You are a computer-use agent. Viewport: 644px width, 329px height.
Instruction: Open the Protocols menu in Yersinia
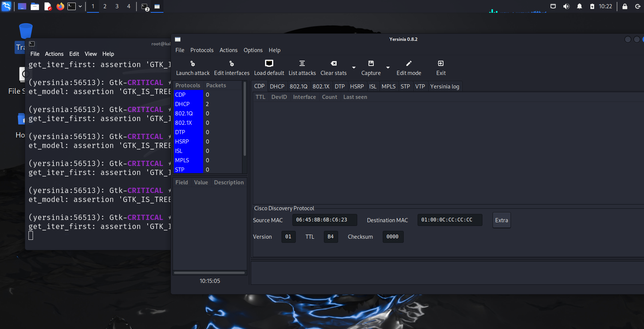click(202, 50)
